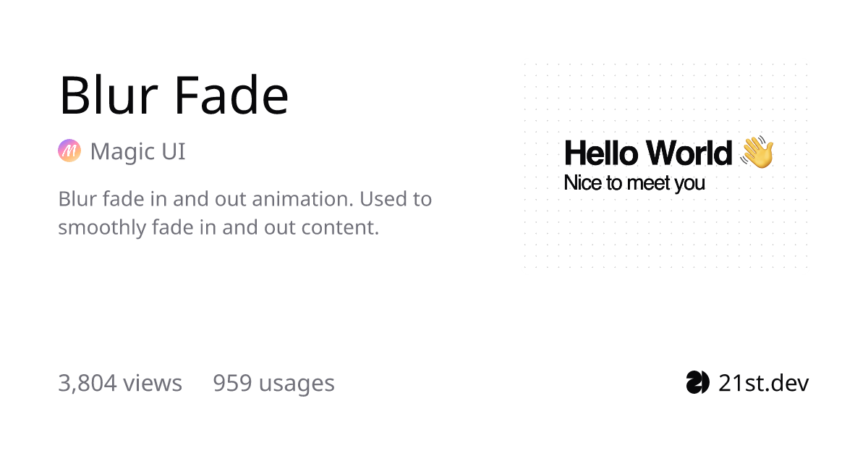Click the waving hand emoji
The height and width of the screenshot is (456, 868).
tap(757, 152)
